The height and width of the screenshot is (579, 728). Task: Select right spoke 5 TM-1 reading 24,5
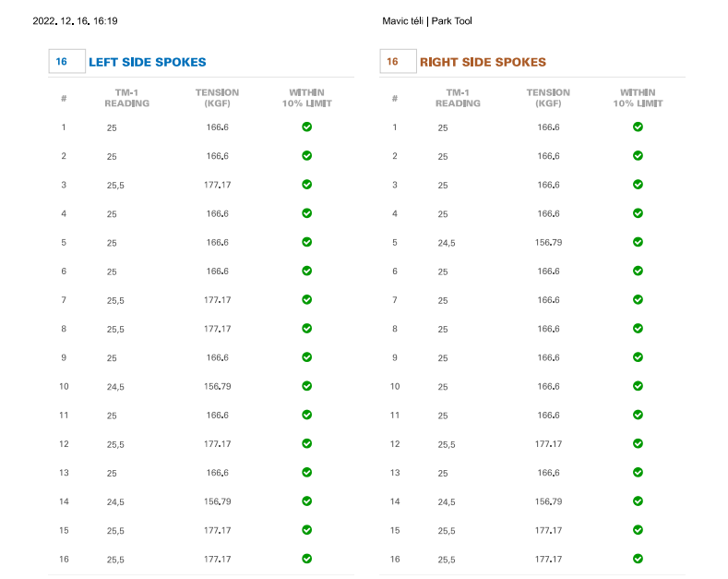(447, 243)
